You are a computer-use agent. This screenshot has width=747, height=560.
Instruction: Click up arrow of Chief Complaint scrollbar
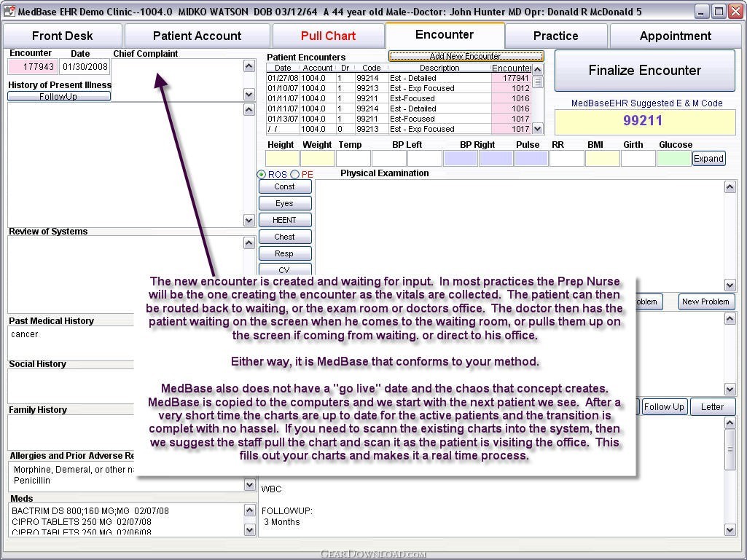(x=249, y=66)
